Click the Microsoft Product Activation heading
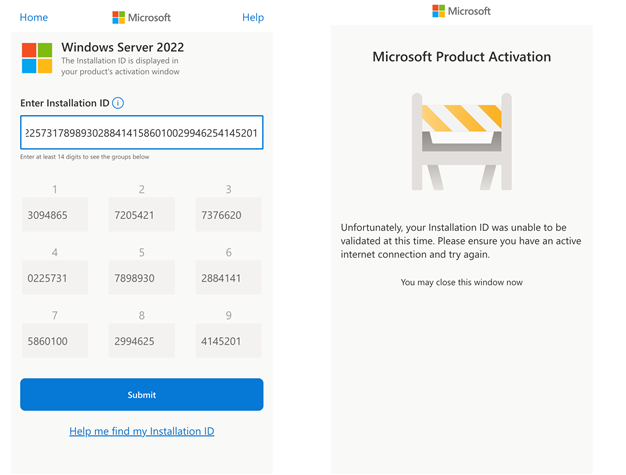 (462, 57)
